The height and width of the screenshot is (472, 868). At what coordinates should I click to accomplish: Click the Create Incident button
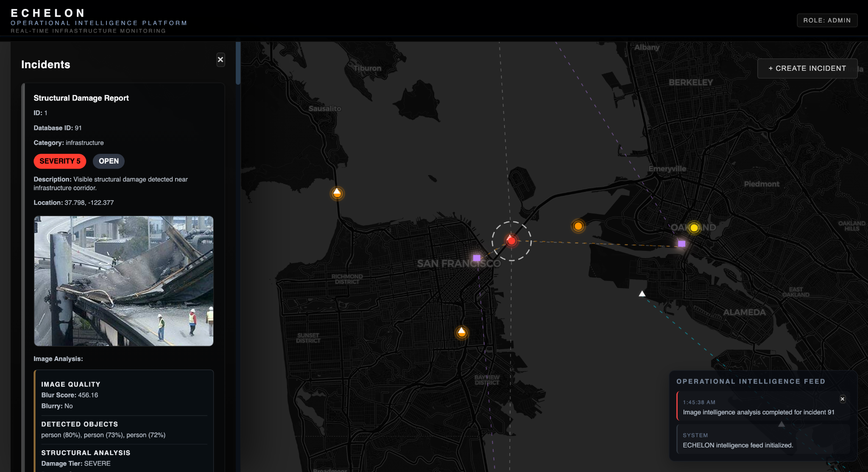[807, 68]
